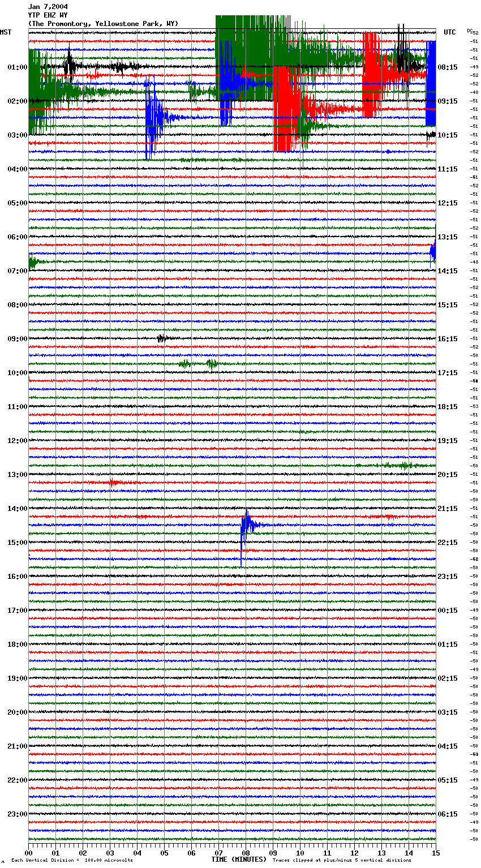481x868 pixels.
Task: Select the "YTP EHZ WY" station code
Action: (48, 15)
